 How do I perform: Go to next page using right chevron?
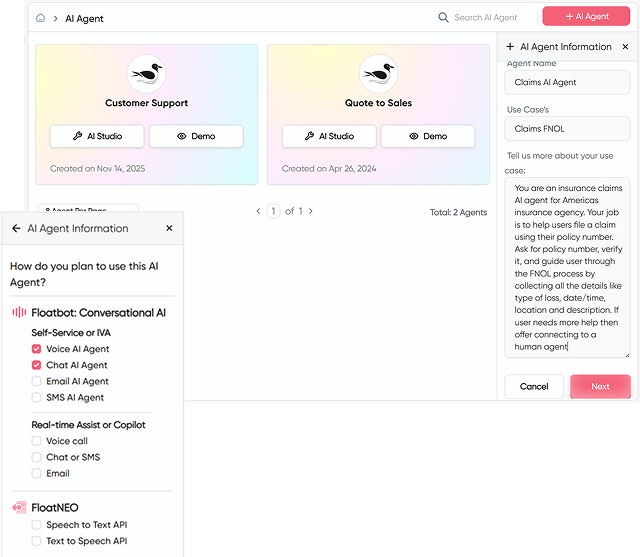tap(311, 211)
